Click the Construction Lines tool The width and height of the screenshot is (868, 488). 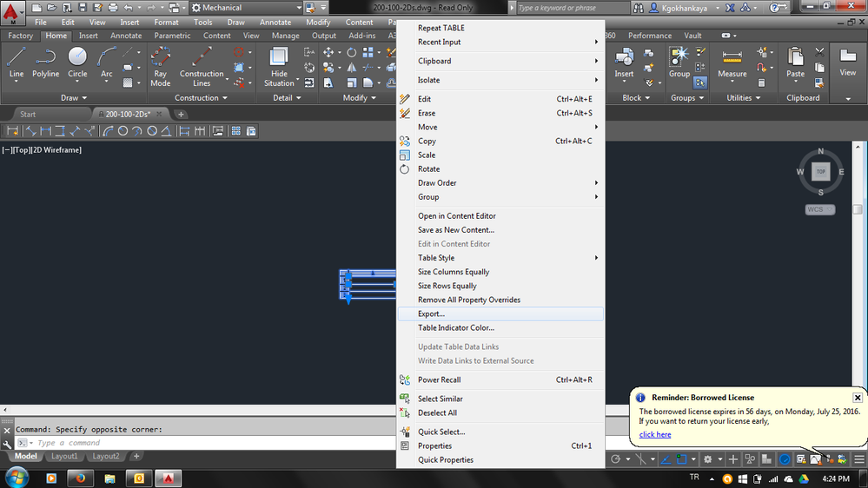[202, 66]
